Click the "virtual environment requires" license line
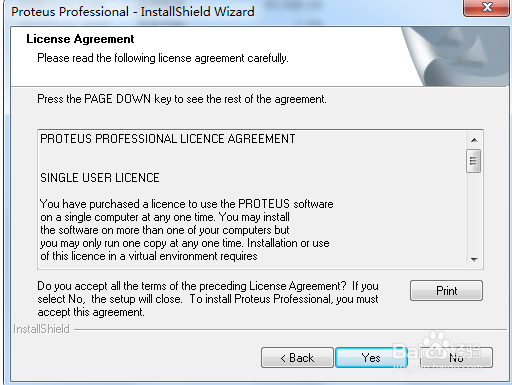The width and height of the screenshot is (512, 385). [149, 256]
